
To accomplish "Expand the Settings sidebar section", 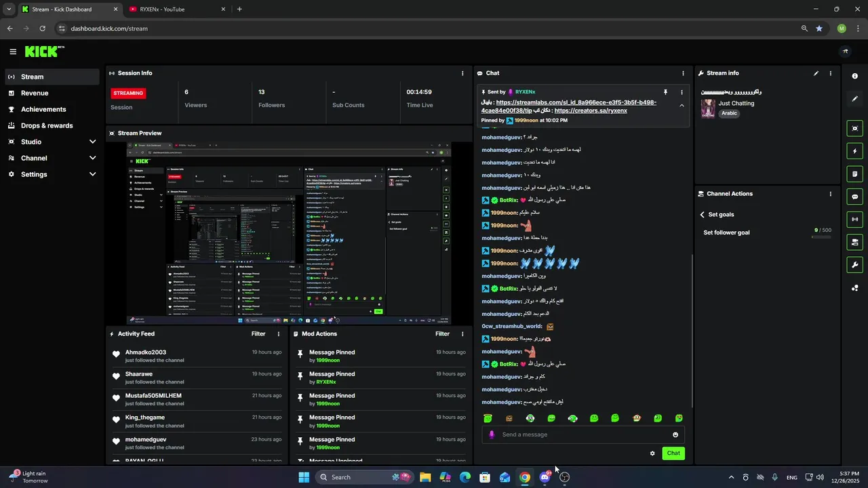I will [x=92, y=174].
